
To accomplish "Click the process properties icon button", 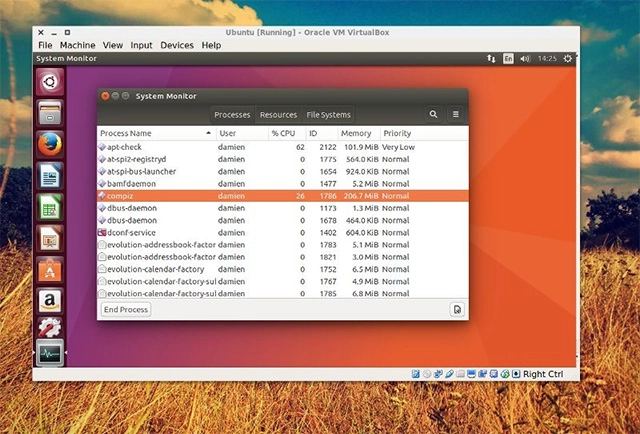I will (457, 309).
